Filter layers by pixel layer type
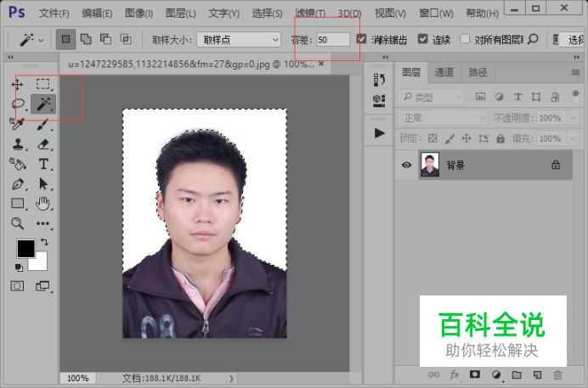Viewport: 588px width, 388px height. pos(480,97)
